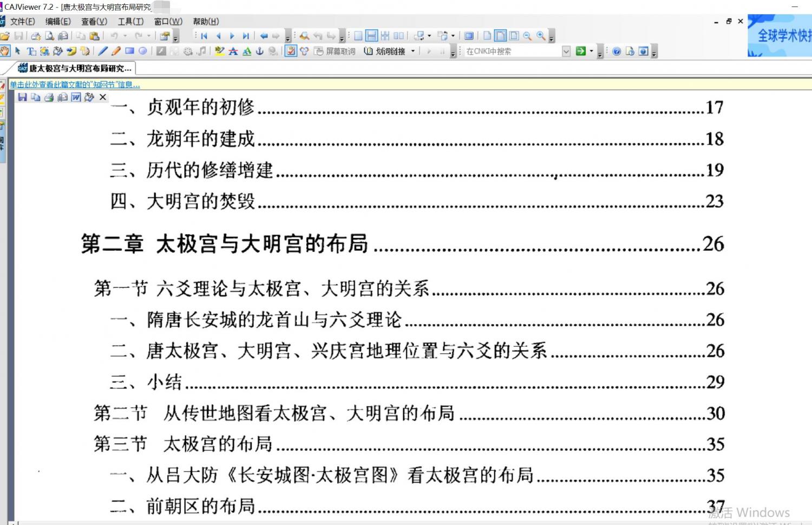Go to the first page
The height and width of the screenshot is (525, 812).
pos(204,36)
